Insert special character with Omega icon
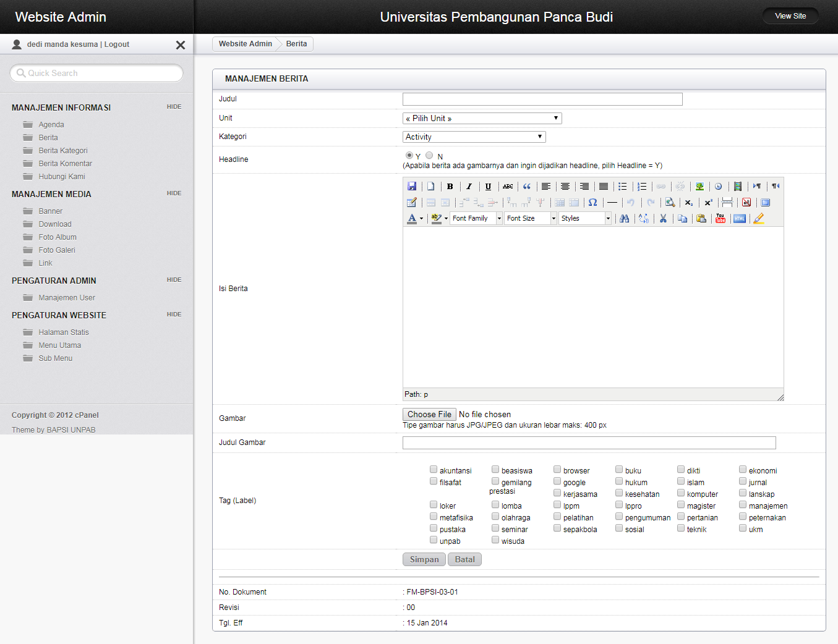838x644 pixels. 592,202
